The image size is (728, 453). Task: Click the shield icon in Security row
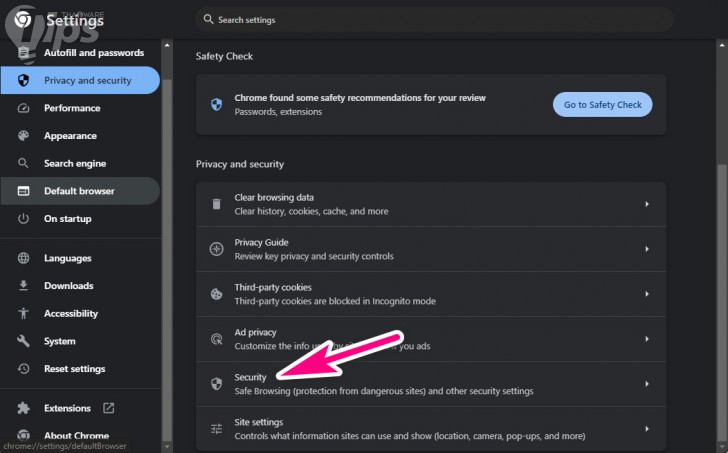(216, 384)
